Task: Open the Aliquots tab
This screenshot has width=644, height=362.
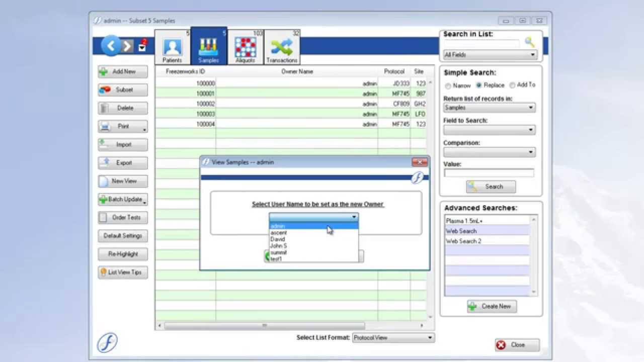Action: click(246, 47)
